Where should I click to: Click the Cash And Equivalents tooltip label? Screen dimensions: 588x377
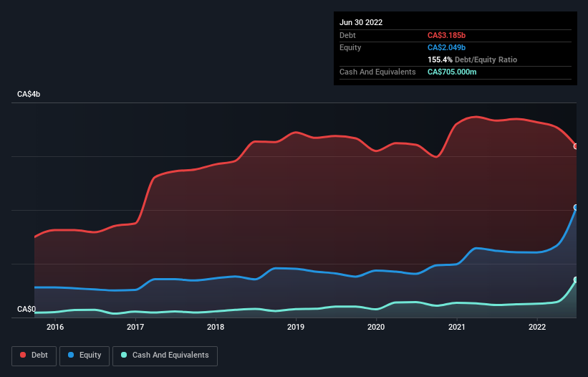377,72
